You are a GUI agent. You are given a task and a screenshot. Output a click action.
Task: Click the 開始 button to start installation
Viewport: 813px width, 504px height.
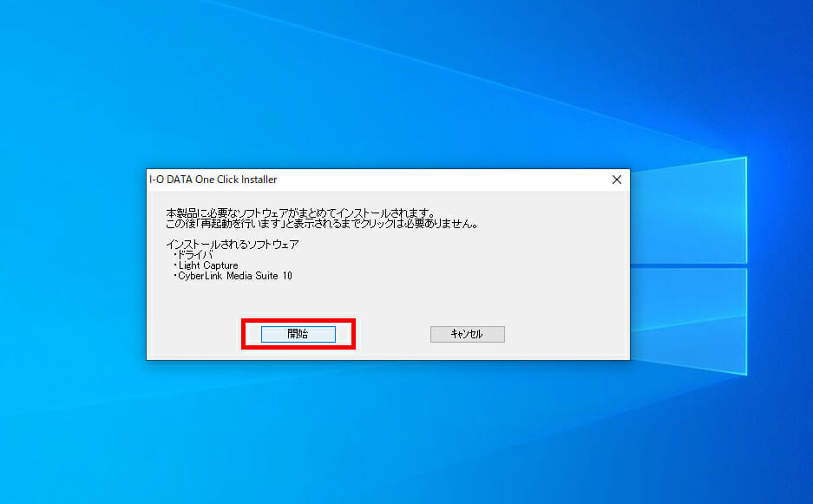pos(298,334)
